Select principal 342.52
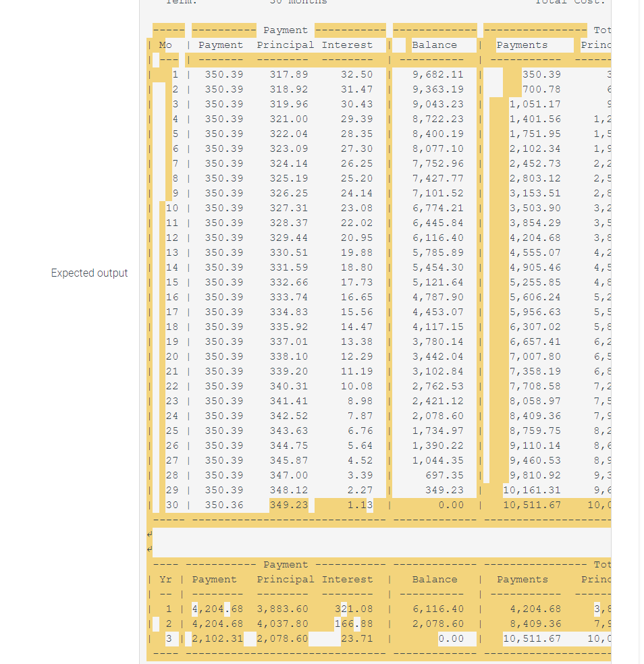The height and width of the screenshot is (664, 644). point(288,416)
